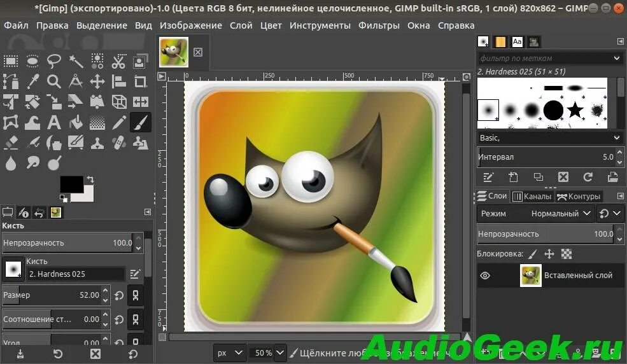This screenshot has height=364, width=627.
Task: Select the 3D Transform cube tool
Action: coord(118,102)
